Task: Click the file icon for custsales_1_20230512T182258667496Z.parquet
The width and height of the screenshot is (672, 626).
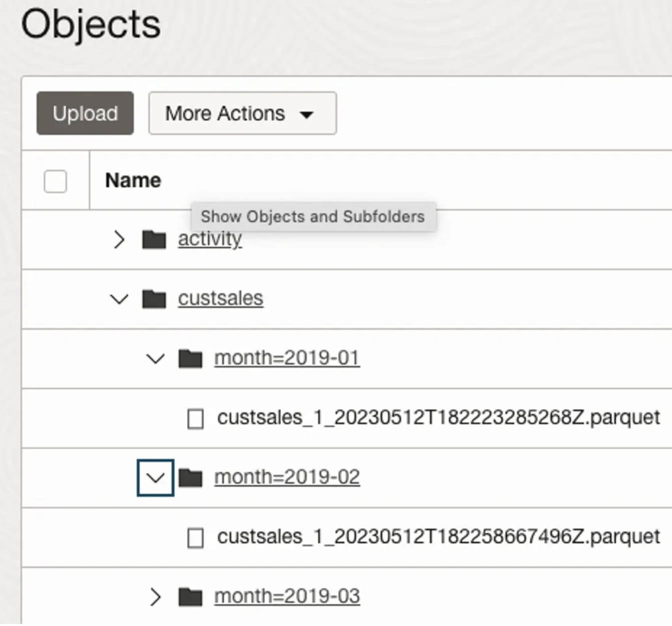Action: pos(196,536)
